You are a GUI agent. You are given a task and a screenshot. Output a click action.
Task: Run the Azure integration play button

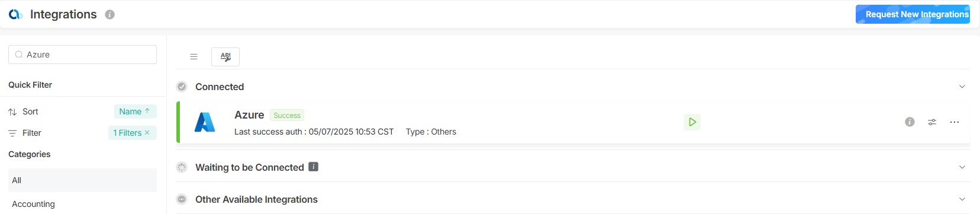[692, 122]
